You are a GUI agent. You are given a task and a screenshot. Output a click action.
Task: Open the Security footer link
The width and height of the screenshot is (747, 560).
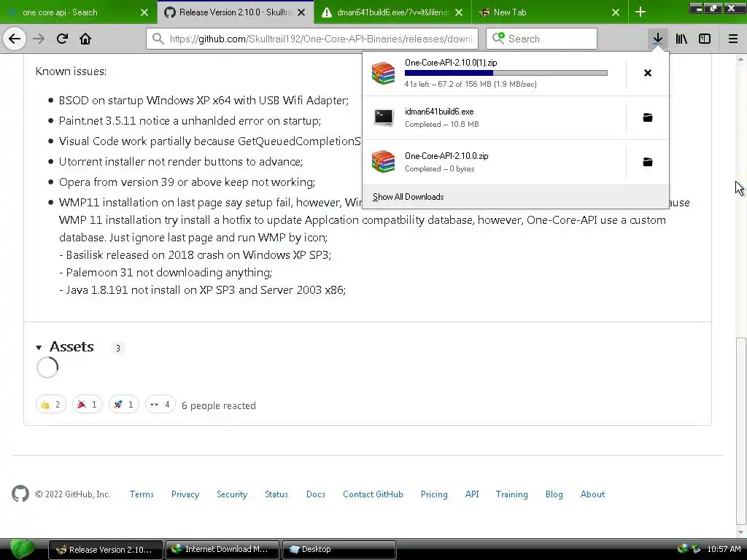coord(232,494)
